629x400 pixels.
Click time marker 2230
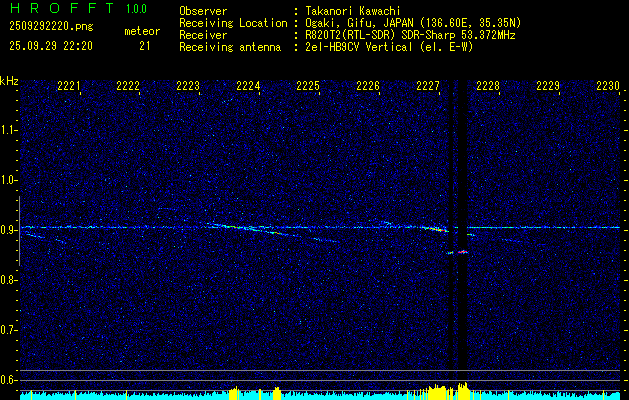(x=608, y=86)
